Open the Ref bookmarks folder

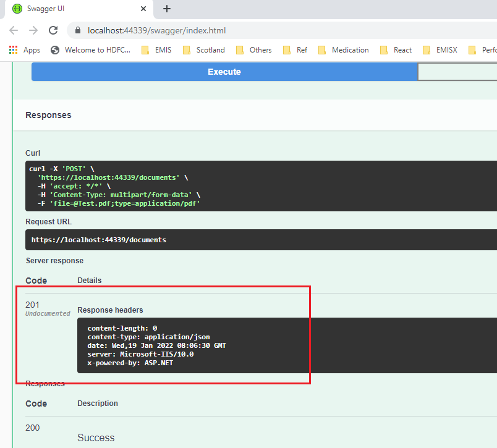coord(295,50)
